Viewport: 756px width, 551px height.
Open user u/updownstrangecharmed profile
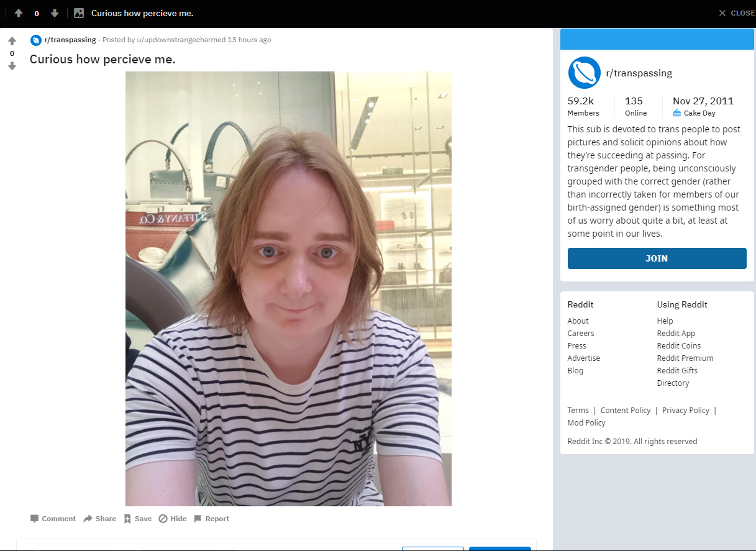[x=181, y=40]
